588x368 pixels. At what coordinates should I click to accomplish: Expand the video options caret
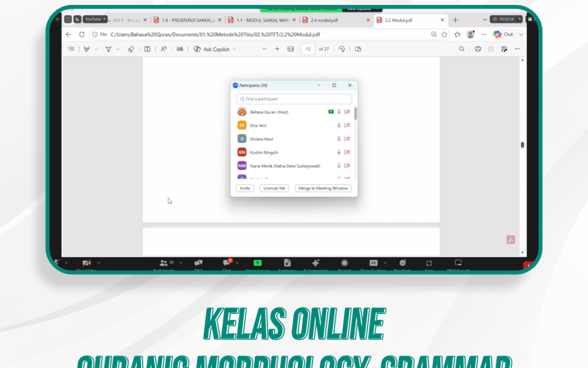click(x=99, y=263)
